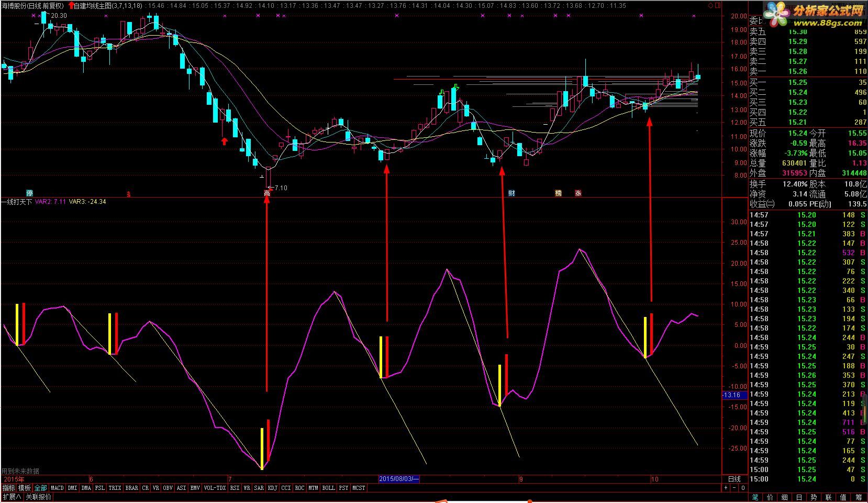Select the SAR indicator
The width and height of the screenshot is (868, 503).
pos(259,488)
